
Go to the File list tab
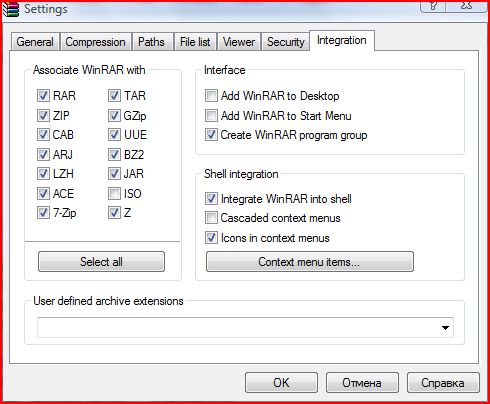click(195, 42)
